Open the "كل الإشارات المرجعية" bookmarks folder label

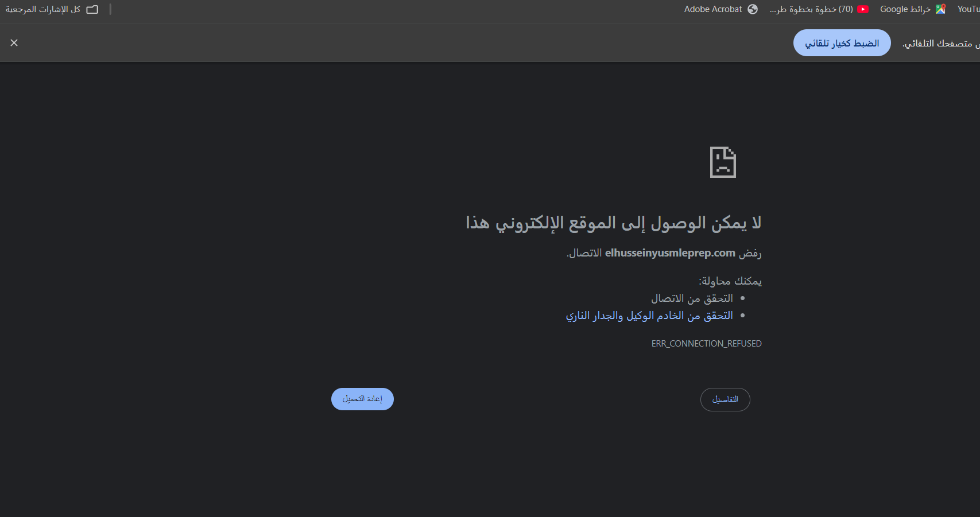[43, 10]
